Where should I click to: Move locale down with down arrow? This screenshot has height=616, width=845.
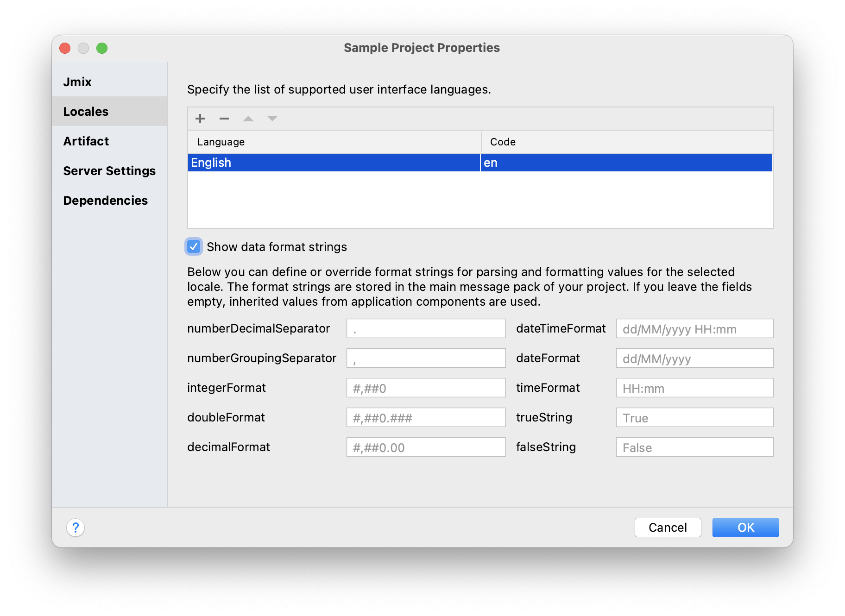pos(272,119)
